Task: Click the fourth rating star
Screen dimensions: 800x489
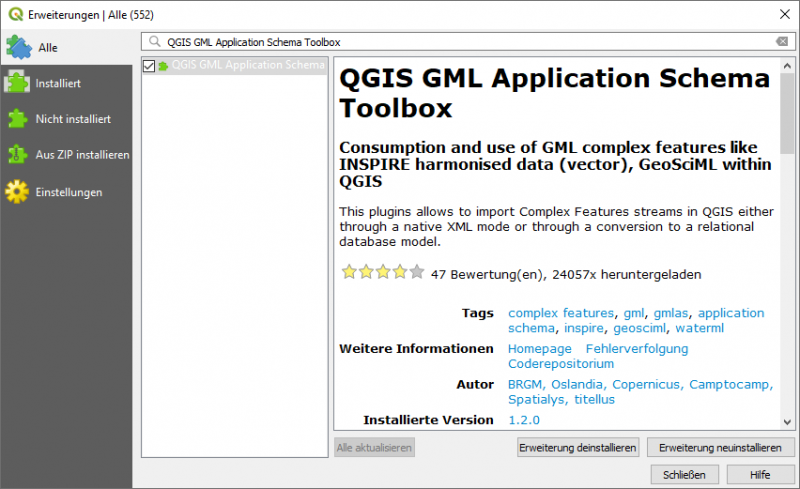Action: [x=400, y=272]
